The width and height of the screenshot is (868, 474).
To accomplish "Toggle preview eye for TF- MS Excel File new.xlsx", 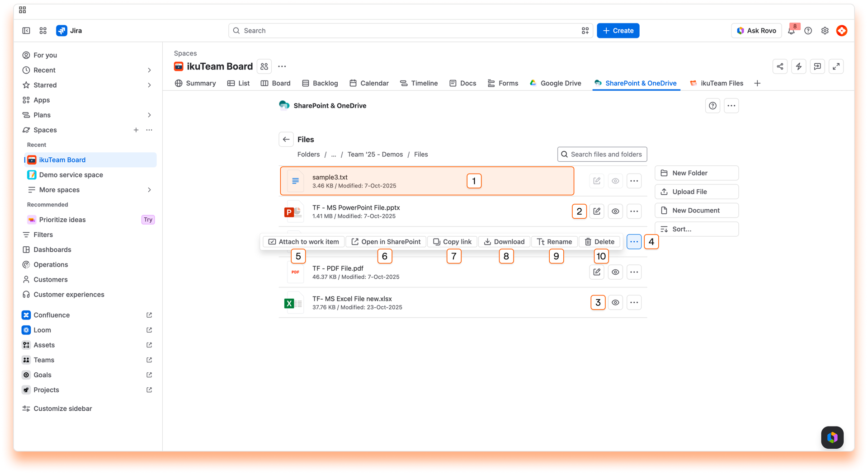I will pos(615,303).
